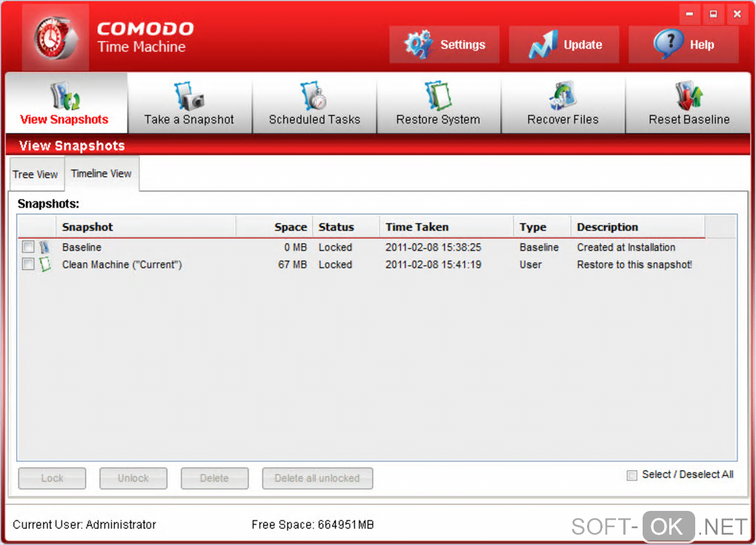This screenshot has height=545, width=756.
Task: Click the Restore to this snapshot! description
Action: pyautogui.click(x=634, y=265)
